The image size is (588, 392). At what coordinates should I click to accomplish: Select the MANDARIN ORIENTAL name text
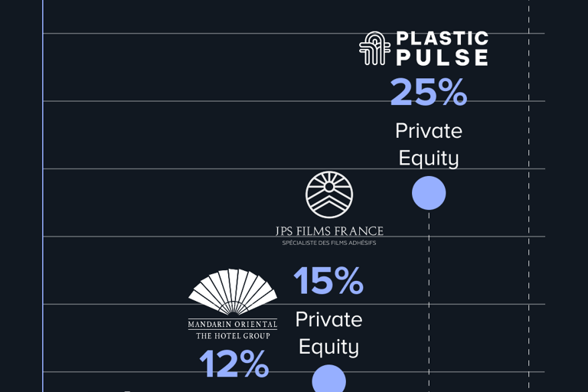(233, 324)
